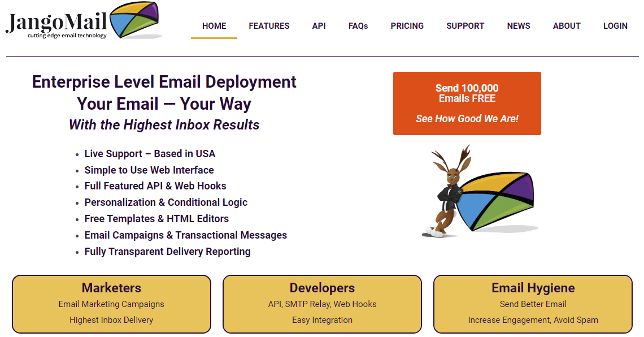Open the Email Hygiene card
644x337 pixels.
(533, 304)
